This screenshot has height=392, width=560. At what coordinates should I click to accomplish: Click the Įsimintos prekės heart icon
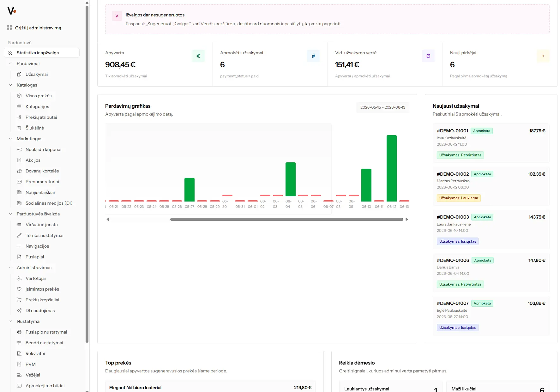(19, 289)
